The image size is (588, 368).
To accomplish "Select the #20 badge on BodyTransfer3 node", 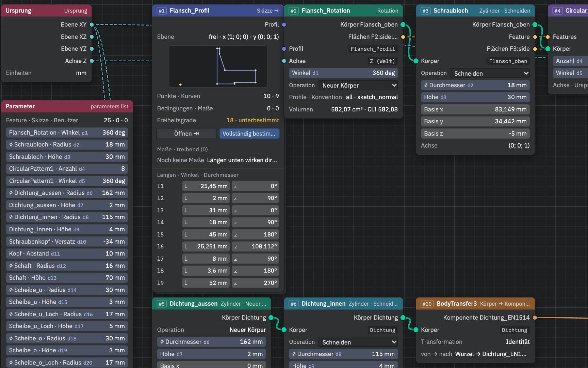I will click(427, 304).
